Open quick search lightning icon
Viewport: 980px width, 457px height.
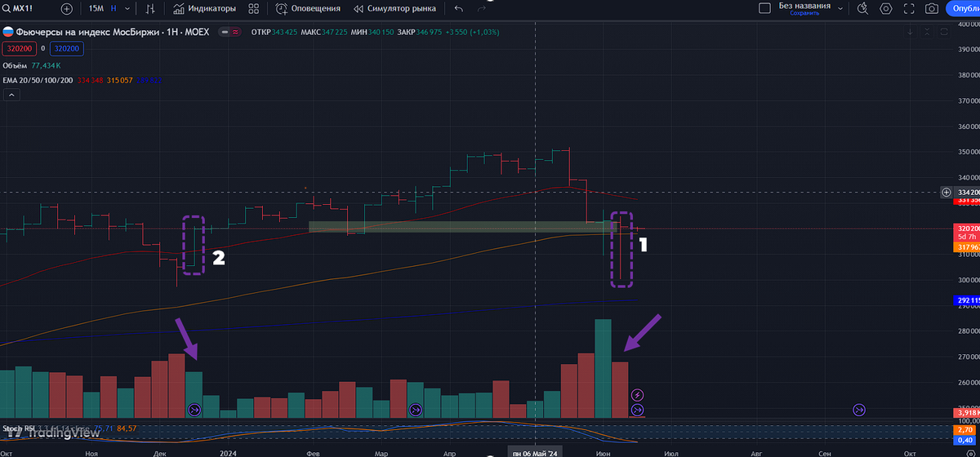click(862, 8)
